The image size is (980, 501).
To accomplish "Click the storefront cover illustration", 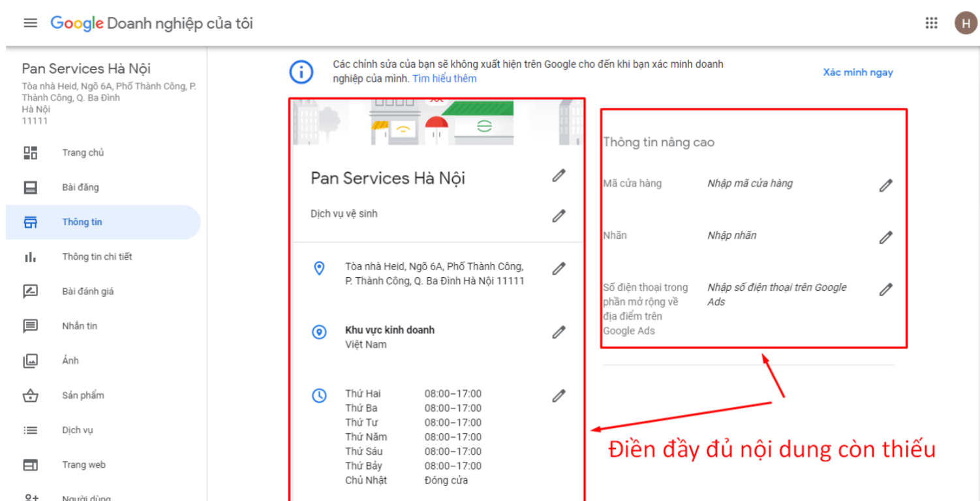I will point(437,122).
